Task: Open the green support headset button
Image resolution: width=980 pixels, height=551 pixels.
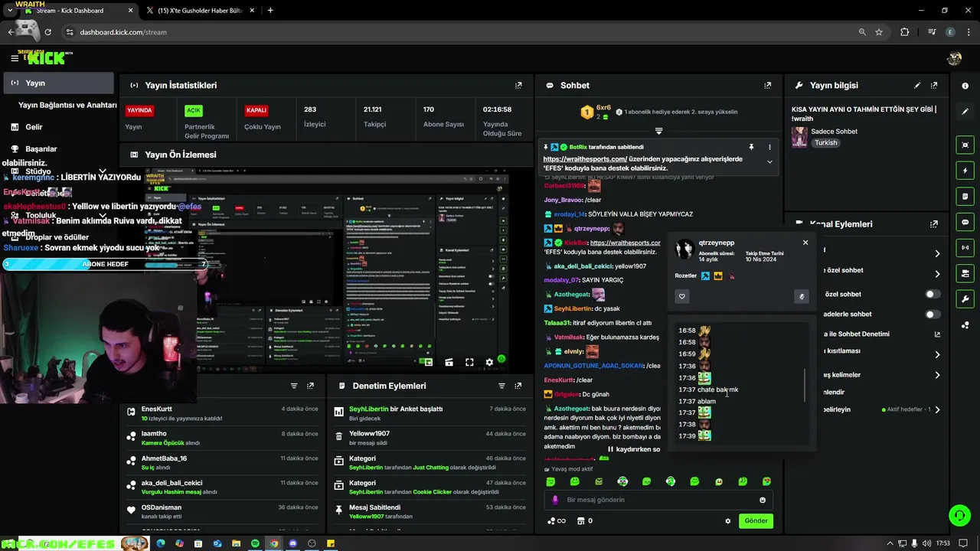Action: tap(959, 515)
